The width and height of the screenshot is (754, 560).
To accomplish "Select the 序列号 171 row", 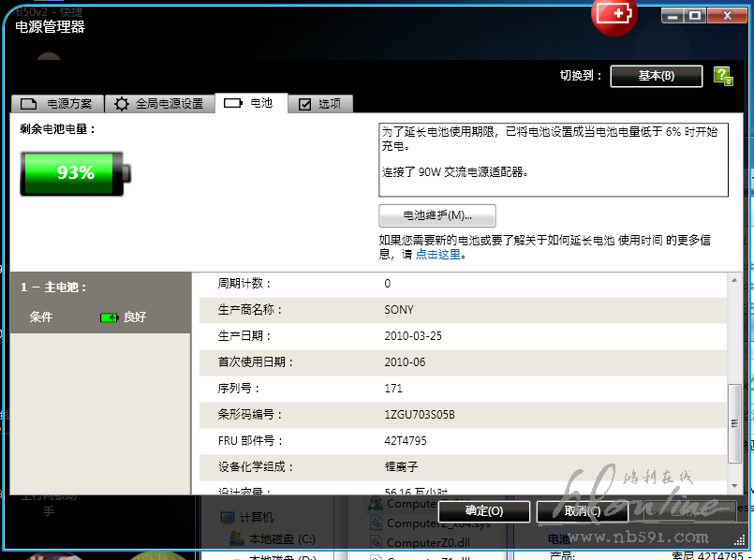I will pyautogui.click(x=463, y=389).
